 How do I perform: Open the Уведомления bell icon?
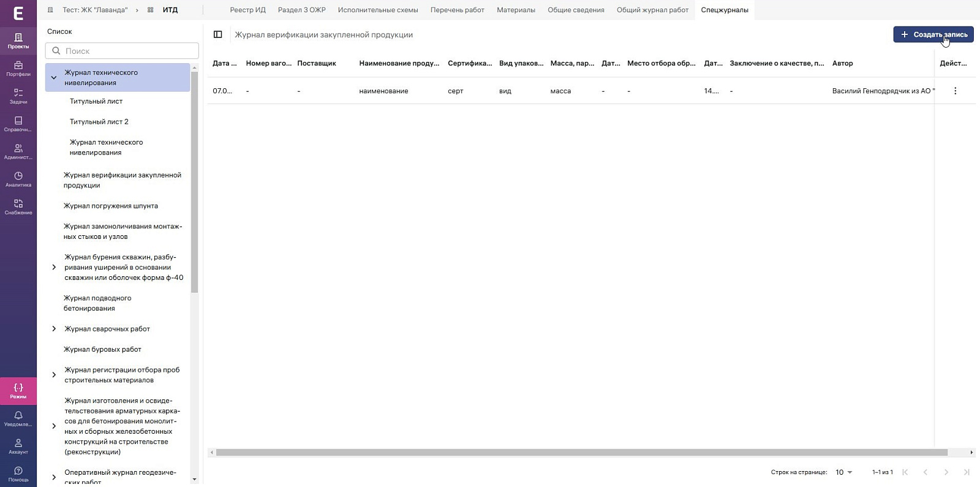[x=18, y=419]
